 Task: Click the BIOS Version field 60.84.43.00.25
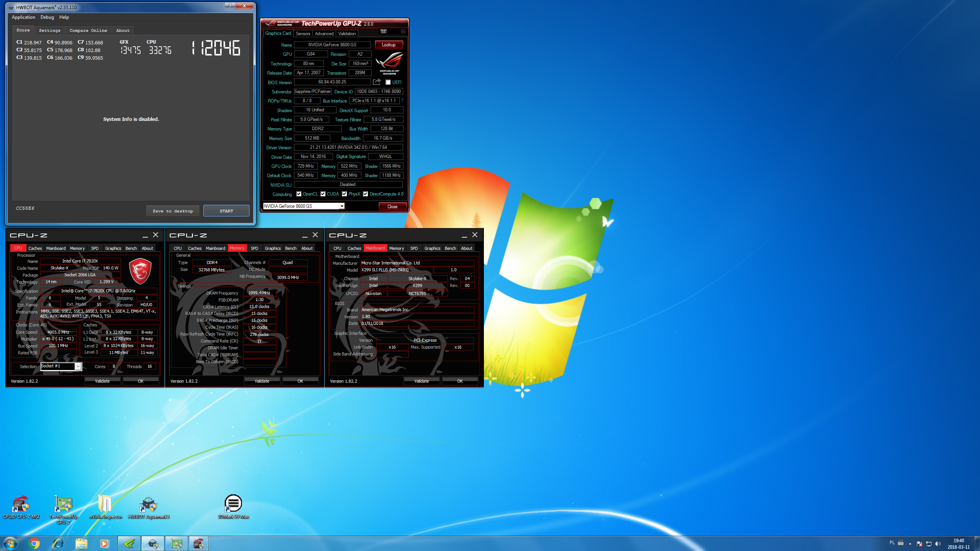coord(332,82)
